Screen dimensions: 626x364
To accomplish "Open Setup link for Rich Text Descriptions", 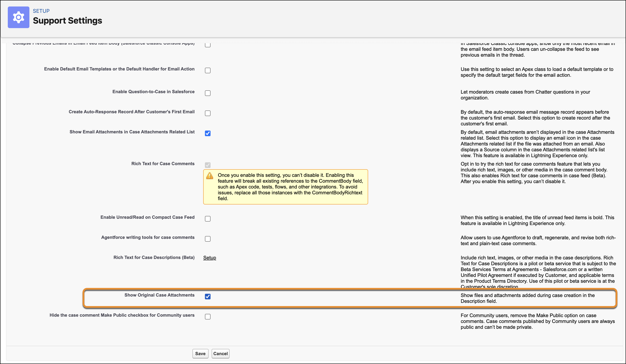I will coord(210,258).
